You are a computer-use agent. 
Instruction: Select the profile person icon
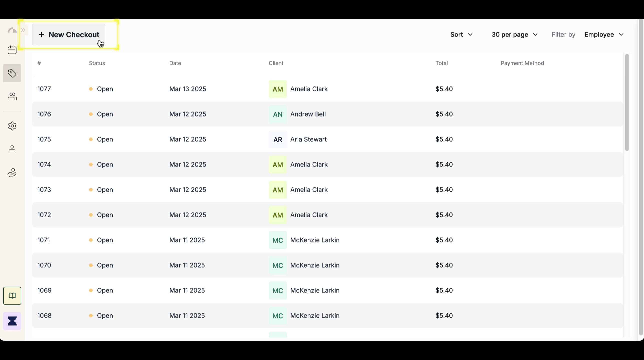[12, 149]
